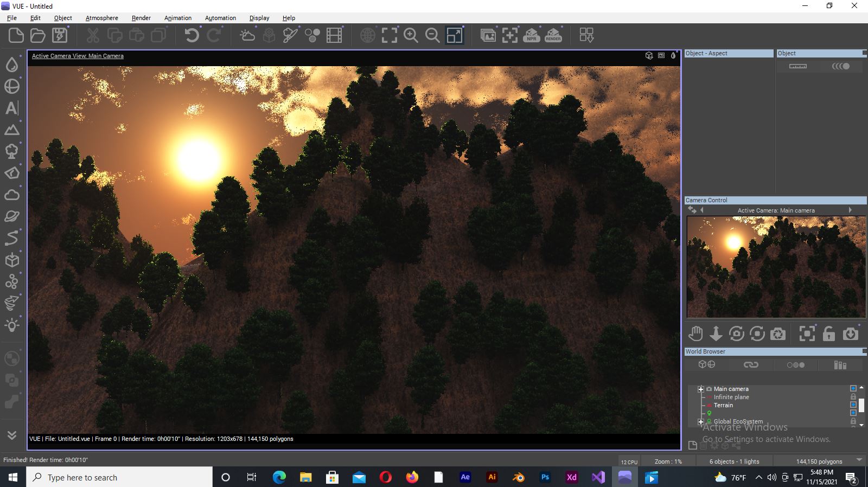Select Terrain in World Browser
Viewport: 868px width, 487px height.
tap(723, 405)
